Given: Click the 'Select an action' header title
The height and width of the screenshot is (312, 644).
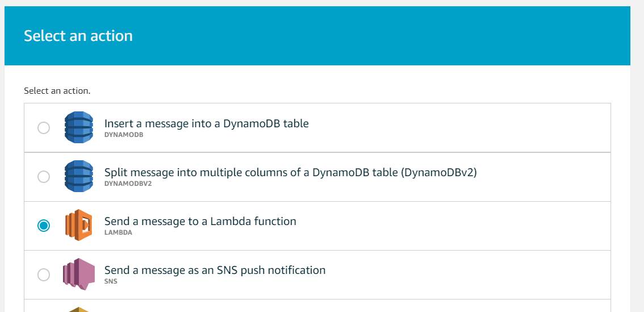Looking at the screenshot, I should coord(78,36).
